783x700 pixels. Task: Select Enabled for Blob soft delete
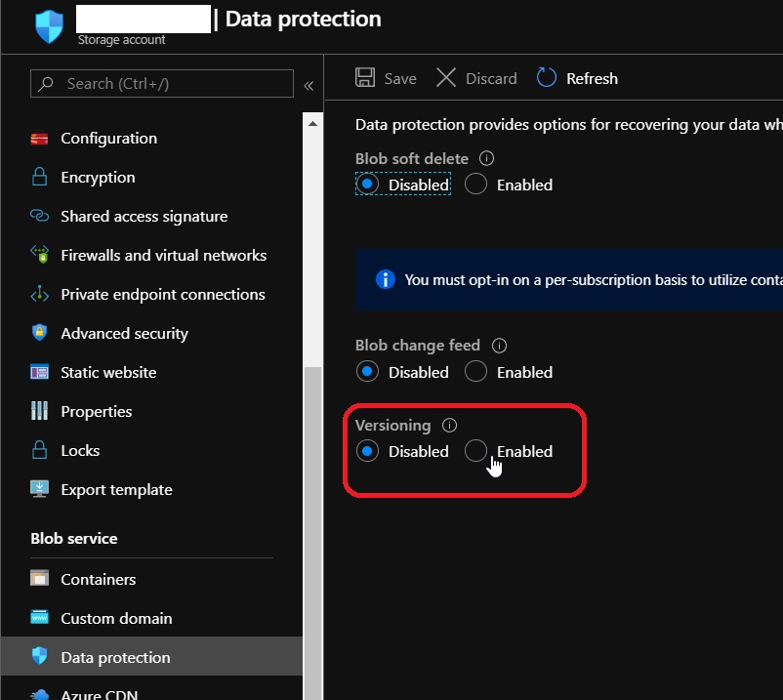[x=475, y=185]
